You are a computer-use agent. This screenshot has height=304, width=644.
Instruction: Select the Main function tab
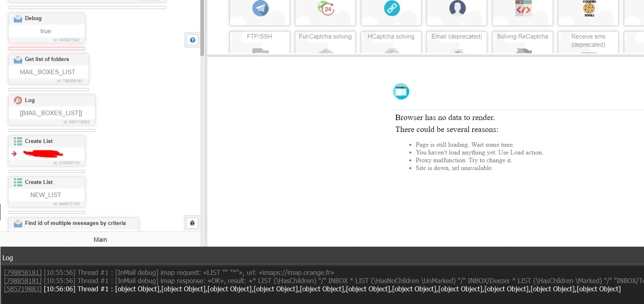100,240
